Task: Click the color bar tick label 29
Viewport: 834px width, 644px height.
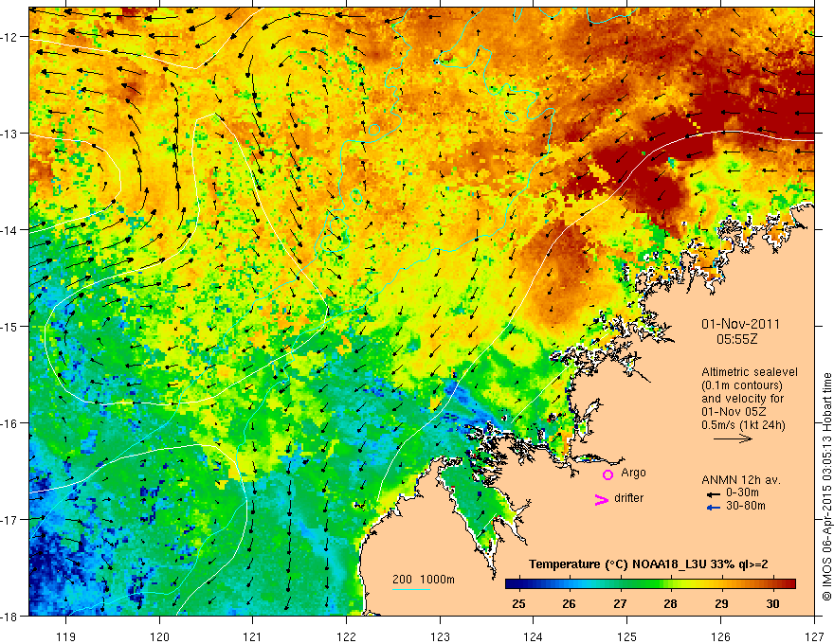Action: 721,603
